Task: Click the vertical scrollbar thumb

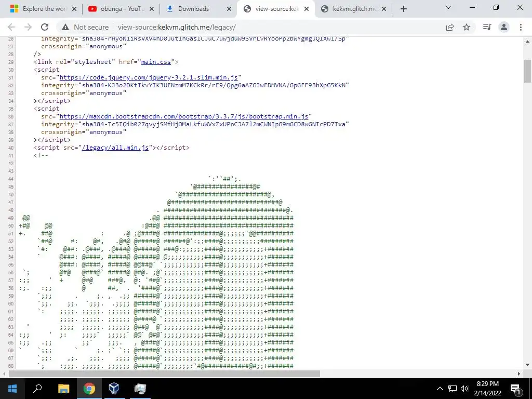Action: [x=528, y=71]
